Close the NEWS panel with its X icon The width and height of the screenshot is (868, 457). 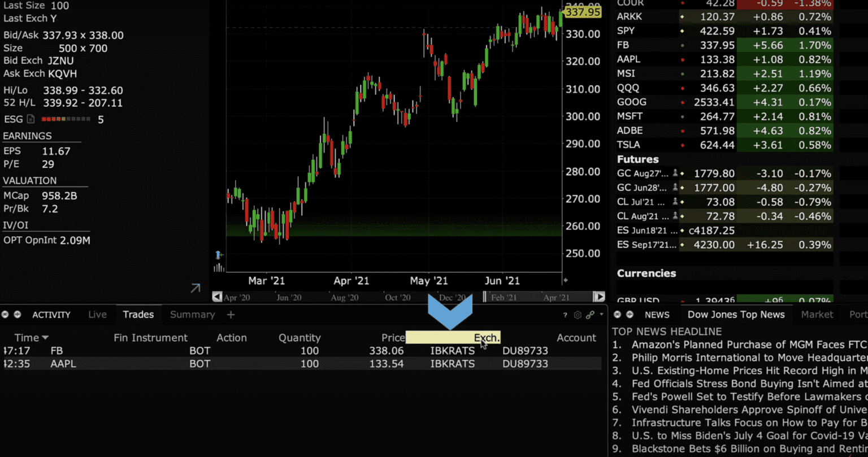[617, 315]
